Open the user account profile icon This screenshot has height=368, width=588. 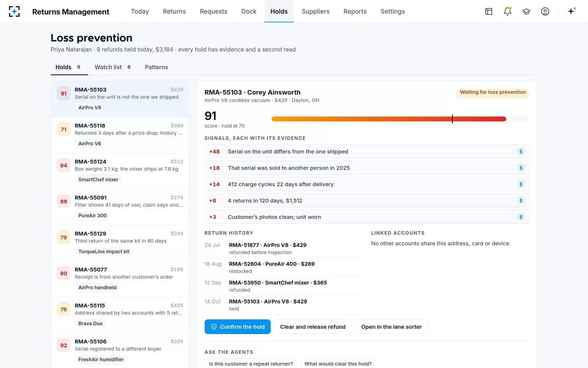pyautogui.click(x=545, y=11)
